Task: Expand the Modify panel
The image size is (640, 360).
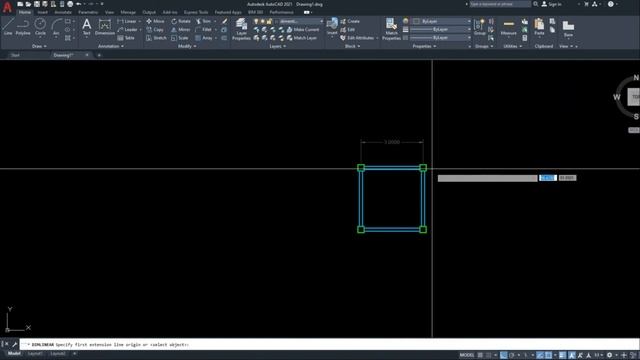Action: (x=187, y=46)
